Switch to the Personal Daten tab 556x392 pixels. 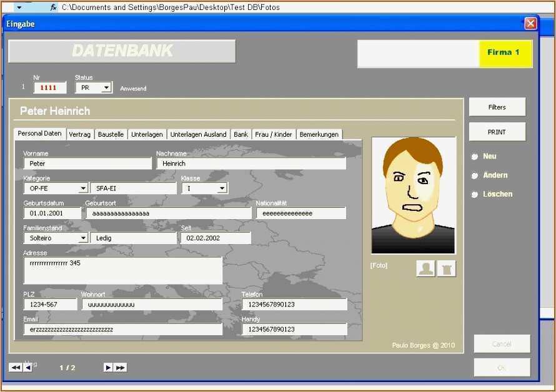pyautogui.click(x=40, y=134)
